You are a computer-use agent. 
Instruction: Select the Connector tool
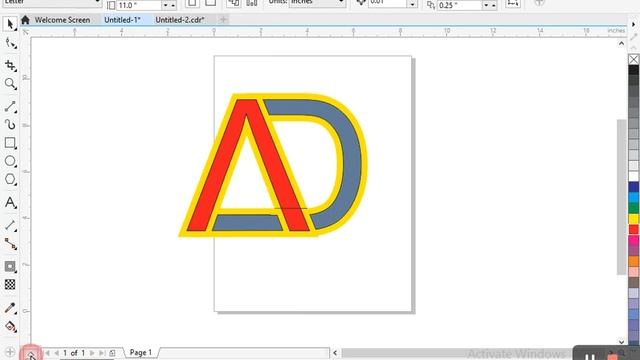point(10,244)
